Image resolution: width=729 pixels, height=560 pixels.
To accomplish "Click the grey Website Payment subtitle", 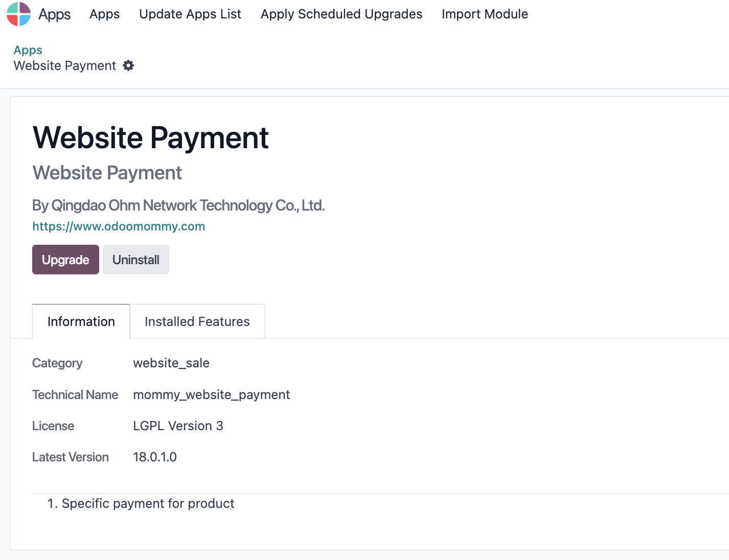I will (107, 173).
